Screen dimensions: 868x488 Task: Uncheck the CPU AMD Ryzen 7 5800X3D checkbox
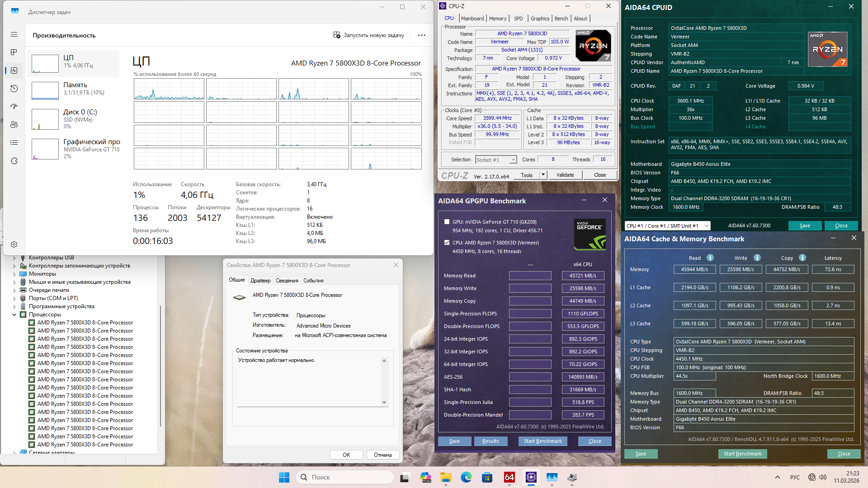(x=447, y=243)
